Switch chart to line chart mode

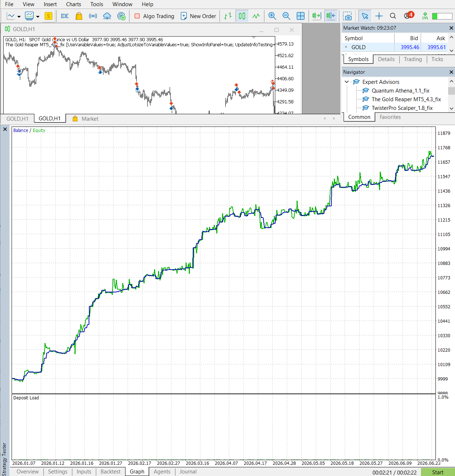click(x=256, y=16)
